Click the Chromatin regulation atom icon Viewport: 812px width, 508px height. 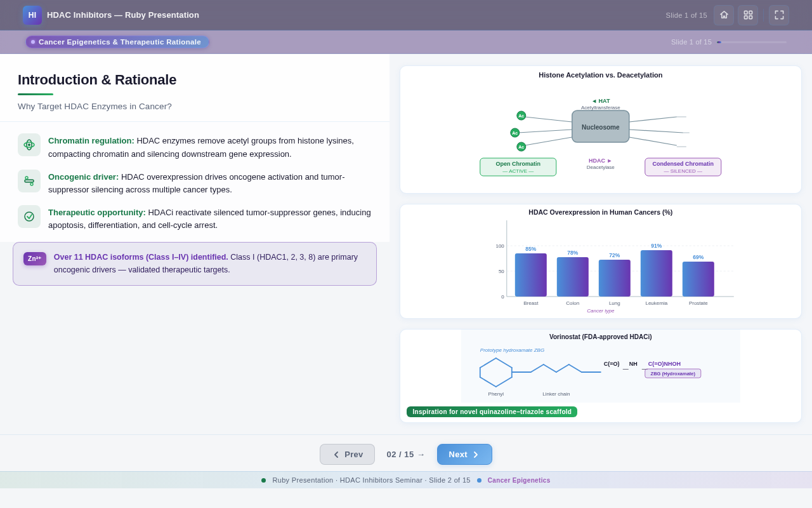pyautogui.click(x=29, y=145)
